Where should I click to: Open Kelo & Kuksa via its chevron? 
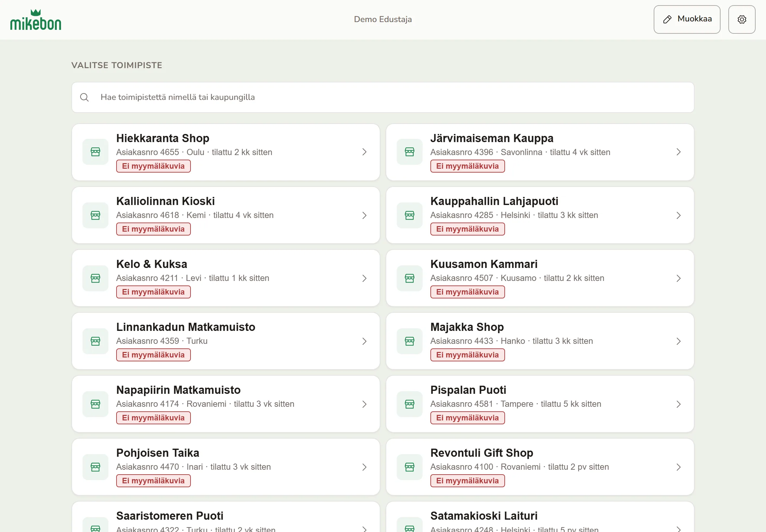364,278
